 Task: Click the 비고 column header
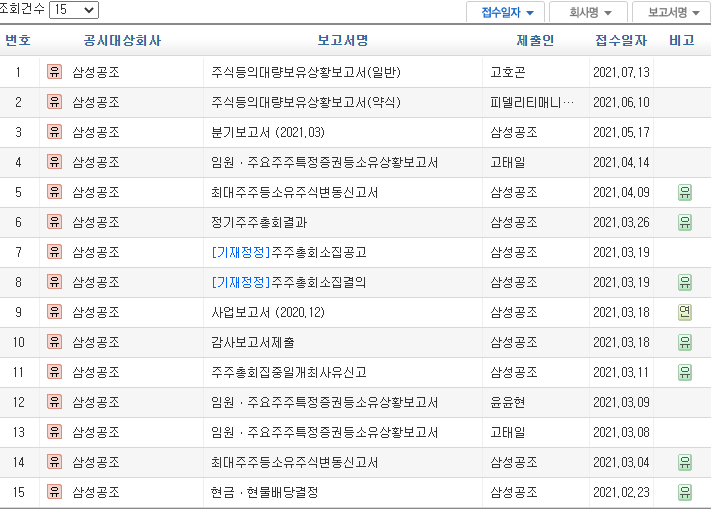pos(682,41)
